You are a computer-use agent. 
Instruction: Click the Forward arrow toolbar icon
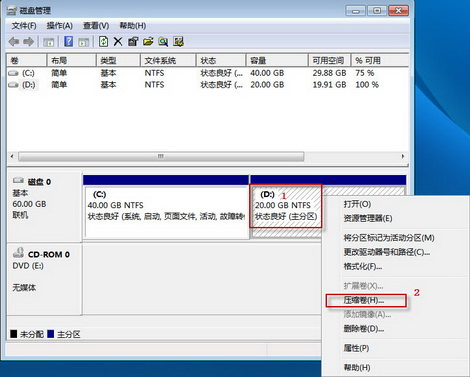point(29,42)
